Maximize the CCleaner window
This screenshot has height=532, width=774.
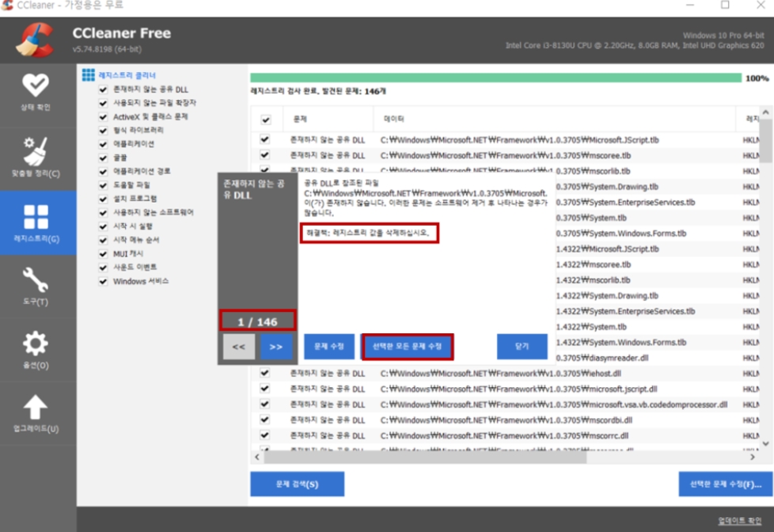pyautogui.click(x=725, y=5)
